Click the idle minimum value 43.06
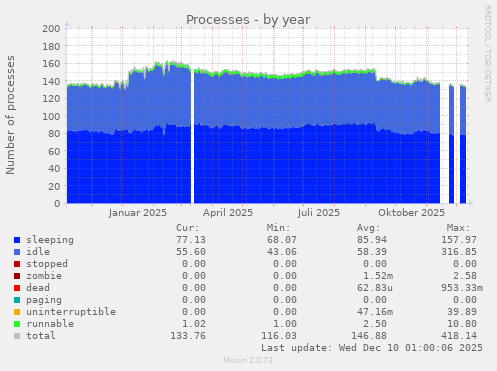The height and width of the screenshot is (371, 497). point(282,252)
